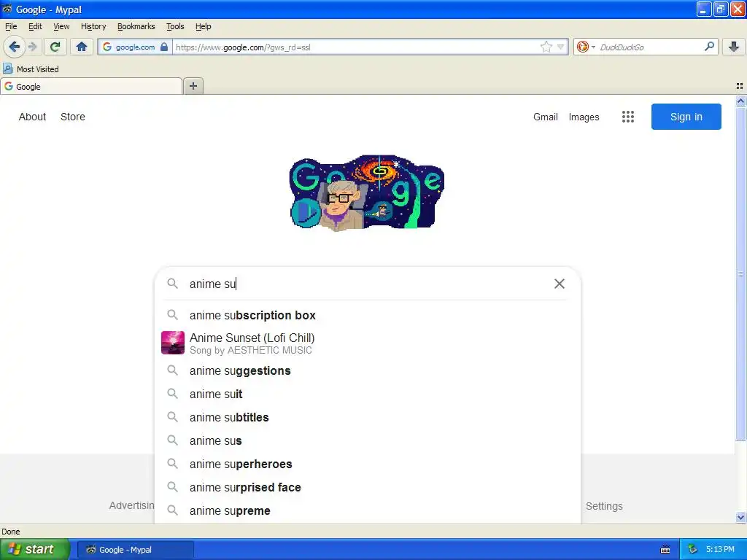Viewport: 747px width, 560px height.
Task: Choose suggestion anime subtitles
Action: click(368, 417)
